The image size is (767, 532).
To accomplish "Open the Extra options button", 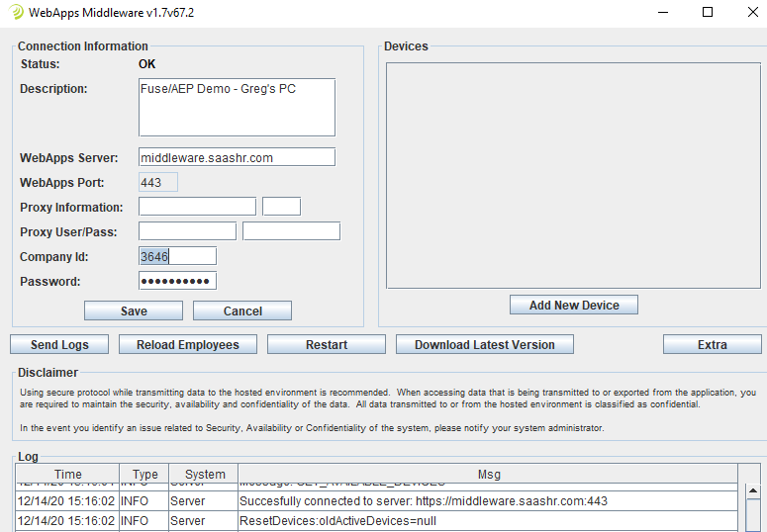I will point(712,344).
